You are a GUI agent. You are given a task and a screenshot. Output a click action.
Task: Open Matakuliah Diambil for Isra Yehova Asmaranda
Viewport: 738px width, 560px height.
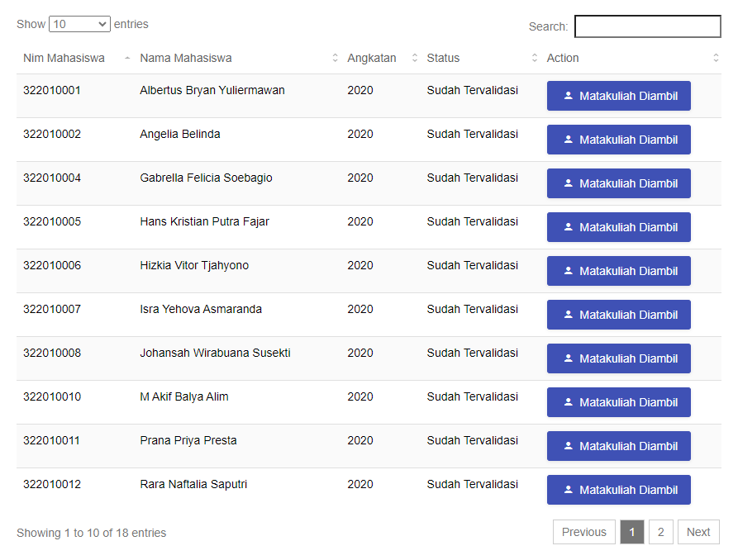[619, 315]
